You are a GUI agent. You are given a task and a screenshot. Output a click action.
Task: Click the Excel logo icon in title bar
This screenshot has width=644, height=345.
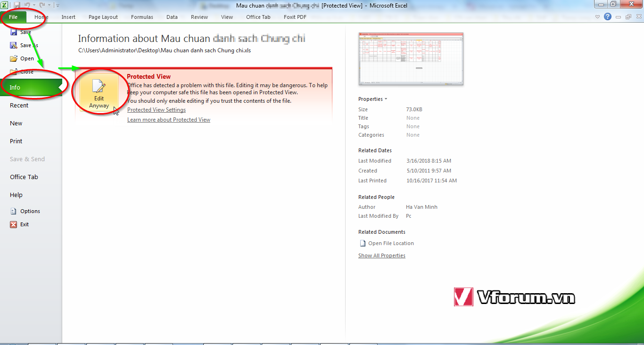click(x=4, y=5)
